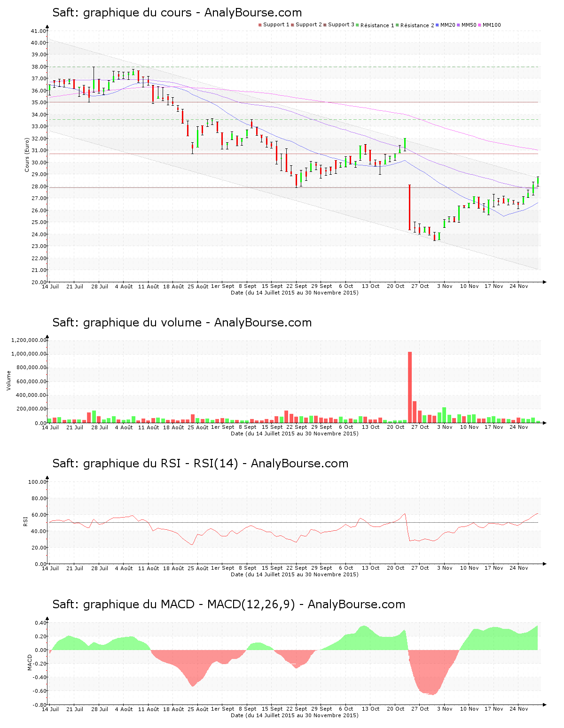Click the -0.80 value on MACD axis
Screen dimensions: 564x728
(x=39, y=705)
